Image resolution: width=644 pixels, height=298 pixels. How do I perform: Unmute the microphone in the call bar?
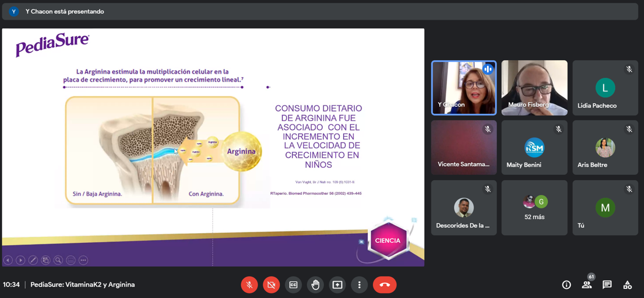[x=249, y=285]
